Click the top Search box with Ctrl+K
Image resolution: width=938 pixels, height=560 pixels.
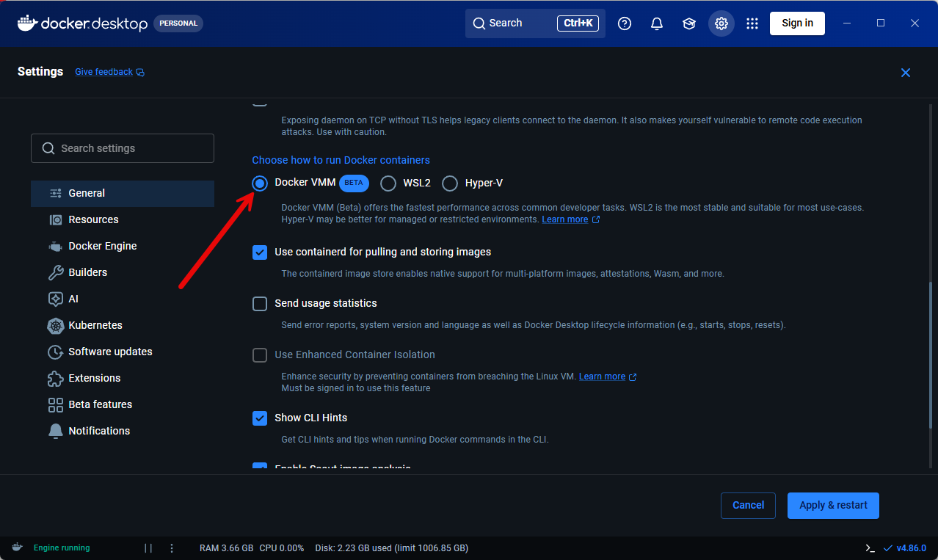(535, 23)
